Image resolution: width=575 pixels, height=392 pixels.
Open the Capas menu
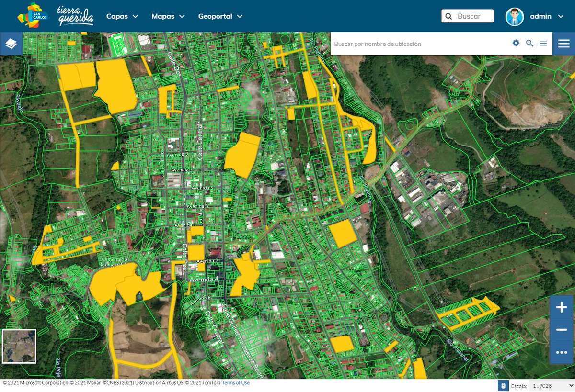pos(122,16)
